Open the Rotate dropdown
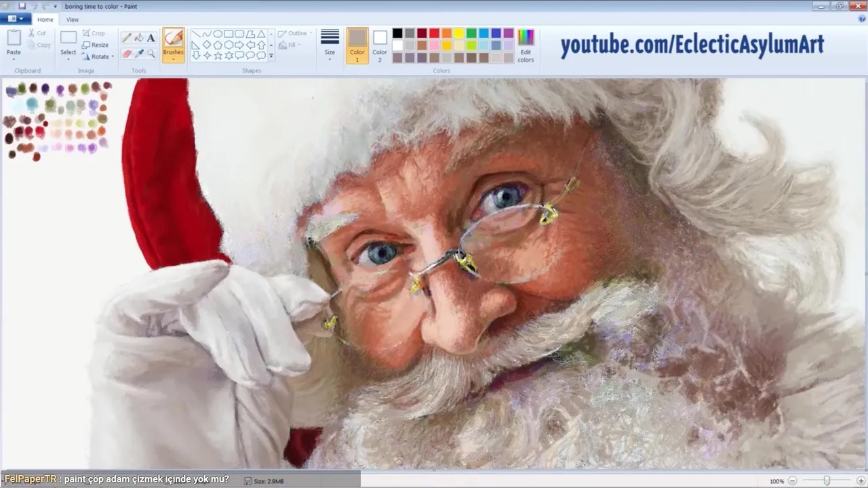The image size is (868, 488). (98, 56)
